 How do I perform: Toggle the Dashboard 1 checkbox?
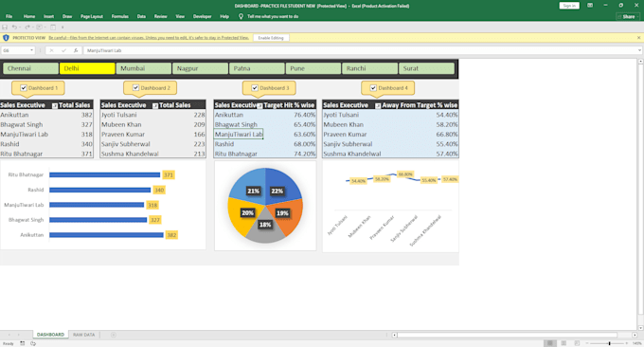tap(24, 88)
